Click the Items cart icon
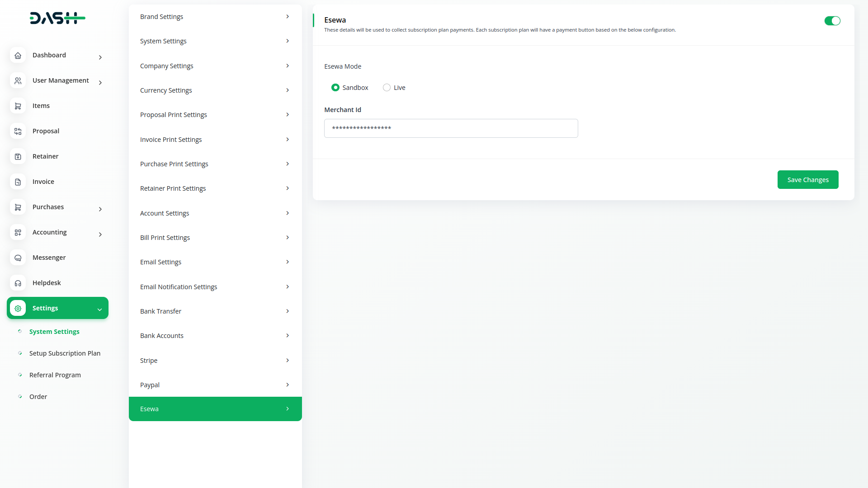 (18, 106)
